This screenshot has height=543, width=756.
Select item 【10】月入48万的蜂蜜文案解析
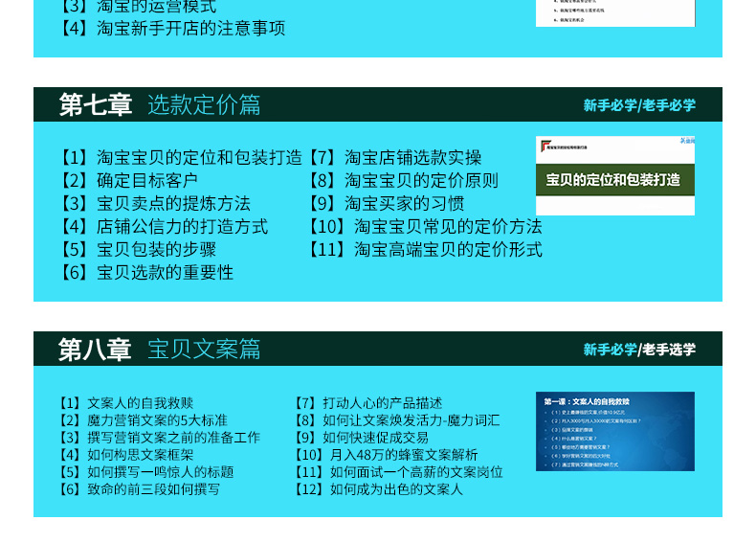tap(387, 455)
